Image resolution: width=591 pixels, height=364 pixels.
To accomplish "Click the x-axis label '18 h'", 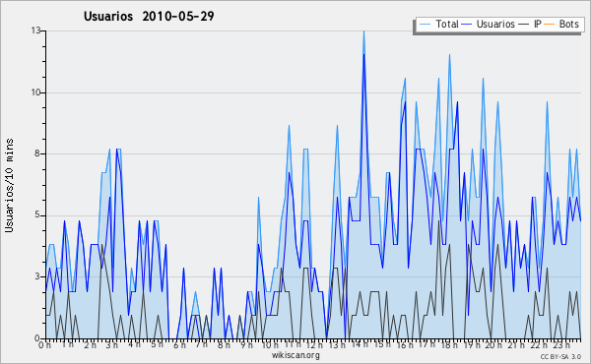I will tap(449, 344).
